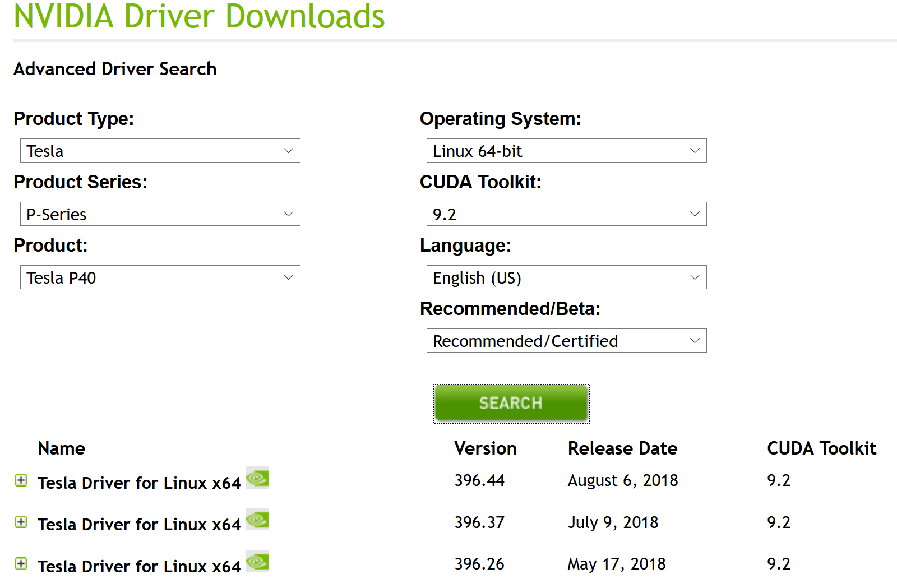Open the May 17, 2018 Tesla driver link

138,566
